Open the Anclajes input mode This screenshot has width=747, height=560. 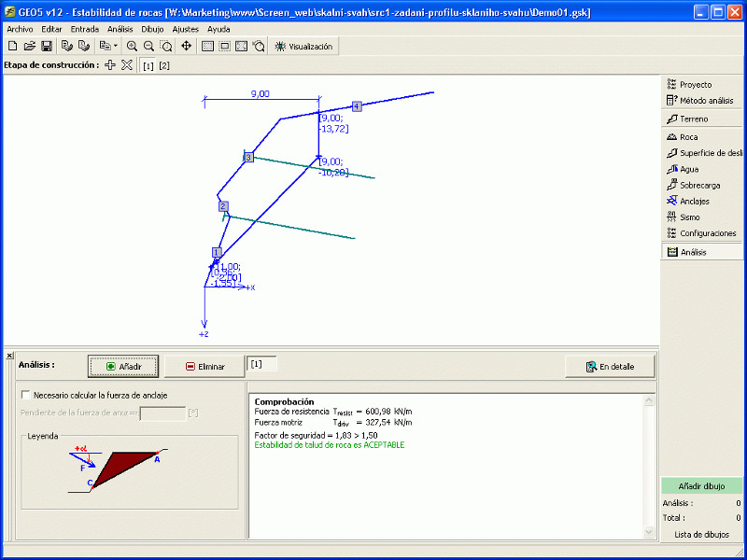[x=695, y=201]
